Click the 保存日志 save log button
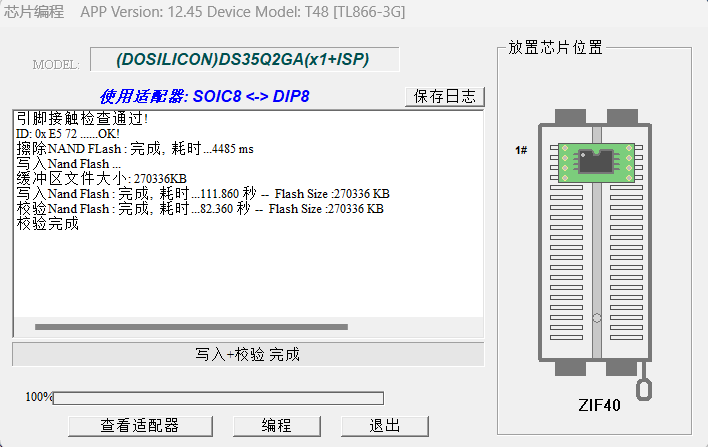Viewport: 708px width, 447px height. [445, 96]
